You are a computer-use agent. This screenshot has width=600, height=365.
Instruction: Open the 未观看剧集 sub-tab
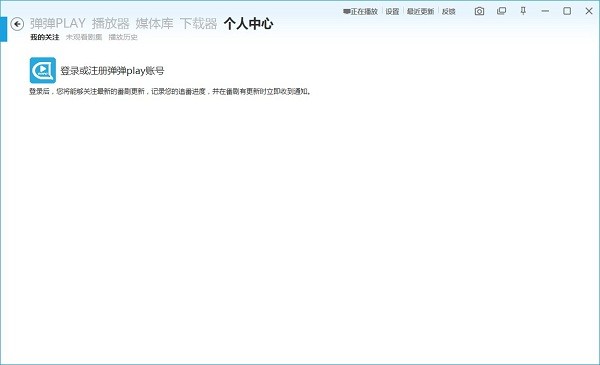click(84, 37)
